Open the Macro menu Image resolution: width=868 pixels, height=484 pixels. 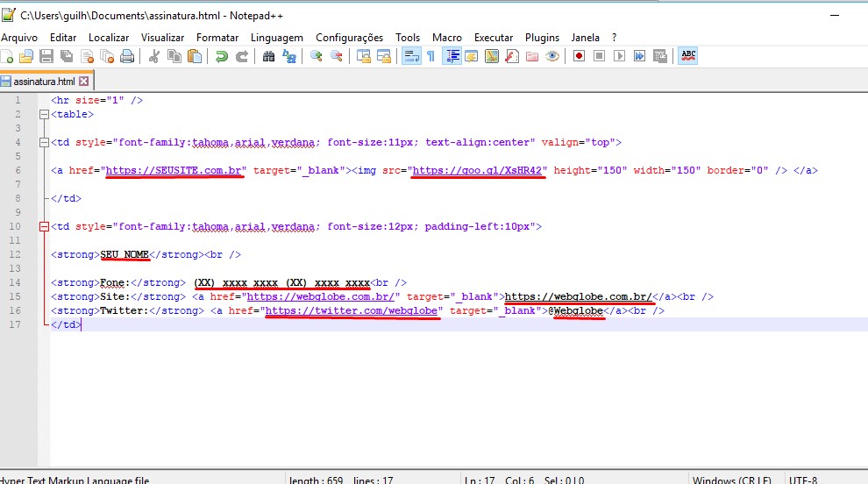[447, 38]
